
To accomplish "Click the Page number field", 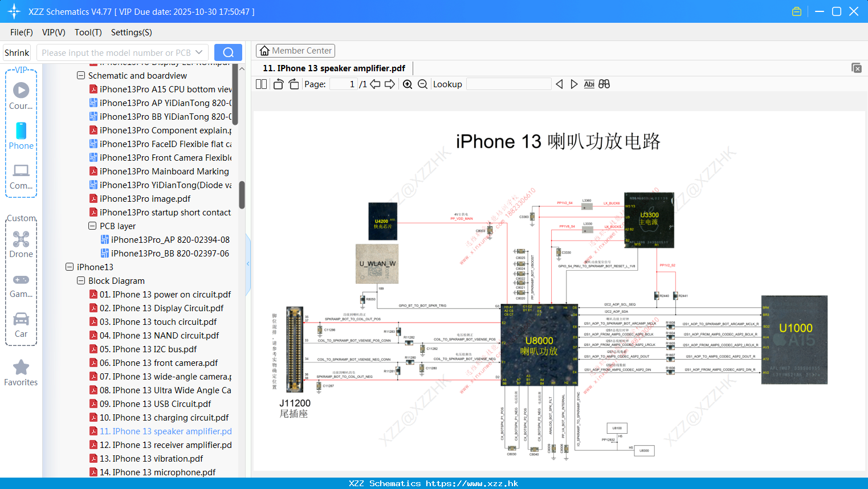I will [344, 84].
